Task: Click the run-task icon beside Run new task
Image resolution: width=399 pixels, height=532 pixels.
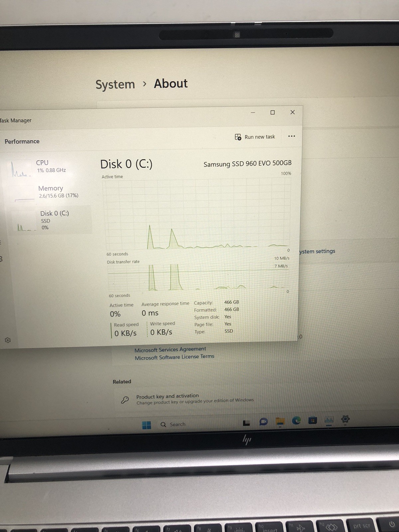Action: pyautogui.click(x=238, y=137)
